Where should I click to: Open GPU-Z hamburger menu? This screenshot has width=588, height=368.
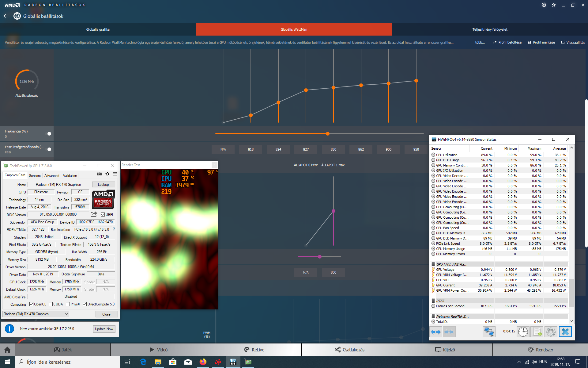115,174
